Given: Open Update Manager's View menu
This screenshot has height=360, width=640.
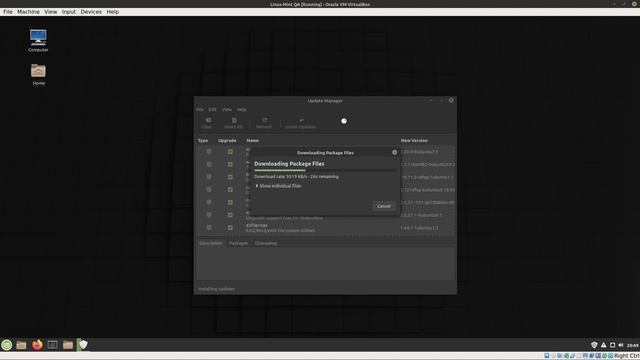Looking at the screenshot, I should point(227,109).
